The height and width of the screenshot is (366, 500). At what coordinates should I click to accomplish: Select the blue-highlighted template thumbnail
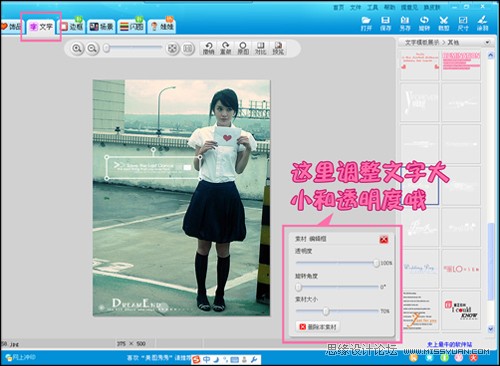point(420,185)
